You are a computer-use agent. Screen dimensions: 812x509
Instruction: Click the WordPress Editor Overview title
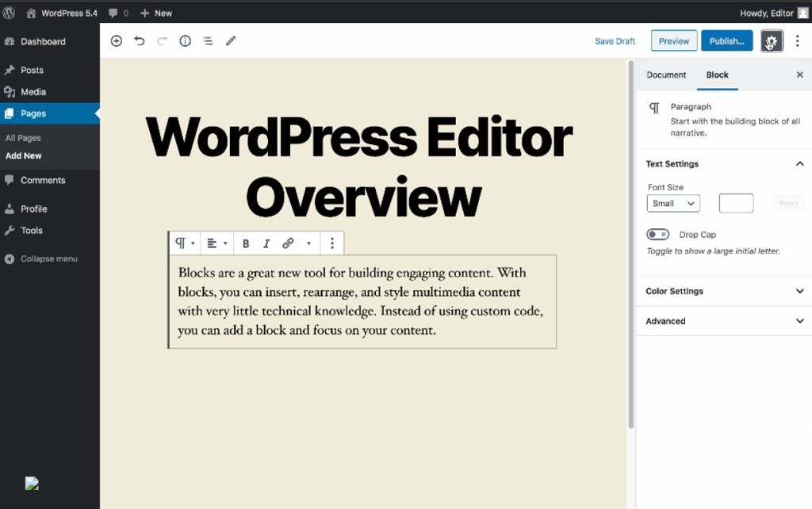[x=359, y=166]
